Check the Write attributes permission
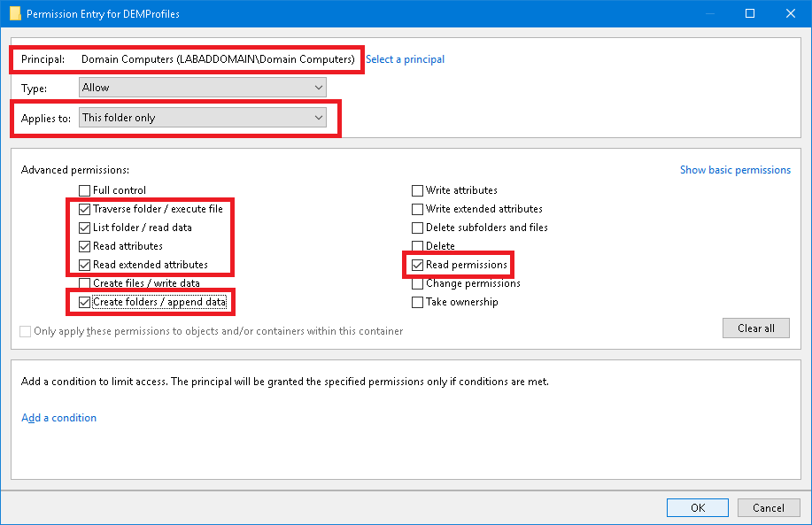Image resolution: width=812 pixels, height=525 pixels. point(418,190)
